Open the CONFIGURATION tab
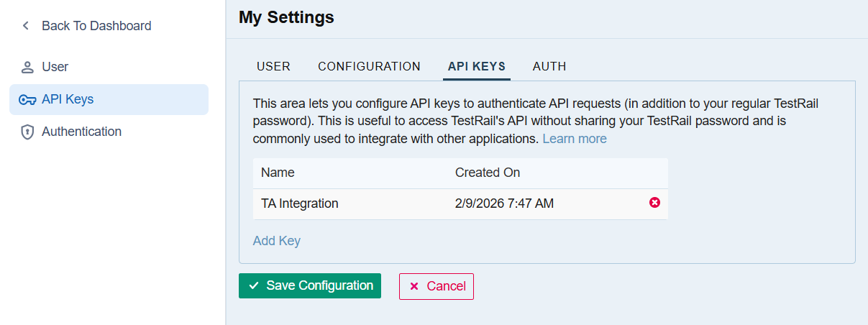Image resolution: width=868 pixels, height=325 pixels. tap(369, 66)
